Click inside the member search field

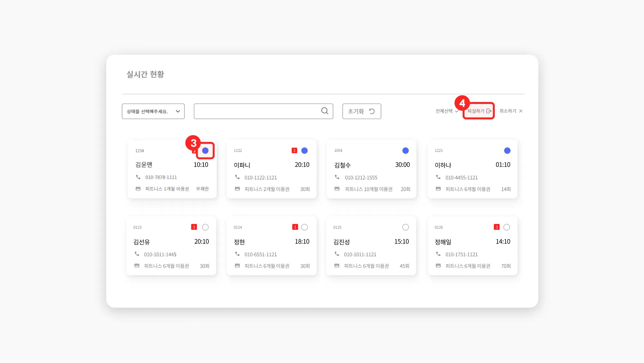tap(258, 111)
